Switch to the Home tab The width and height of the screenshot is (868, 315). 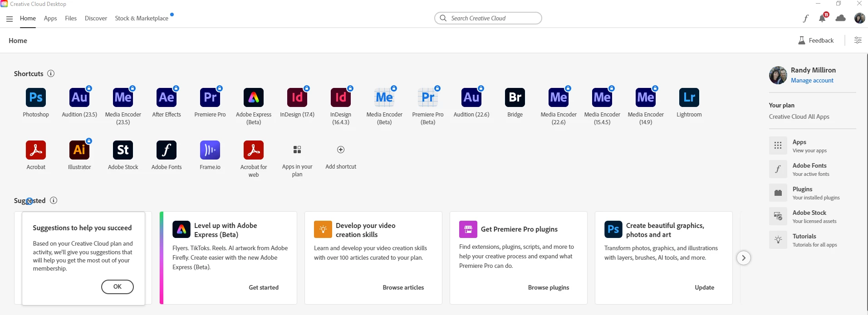(x=28, y=18)
